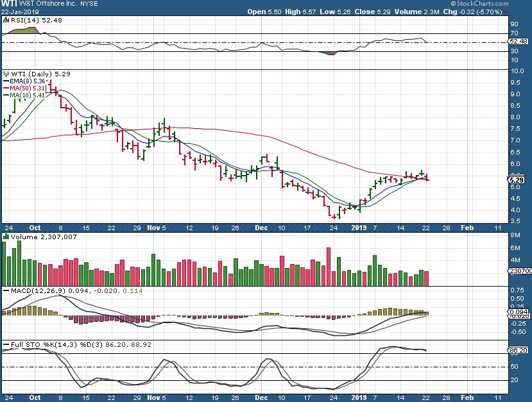Click the EMA(8) line legend marker
The height and width of the screenshot is (402, 532).
coord(6,81)
